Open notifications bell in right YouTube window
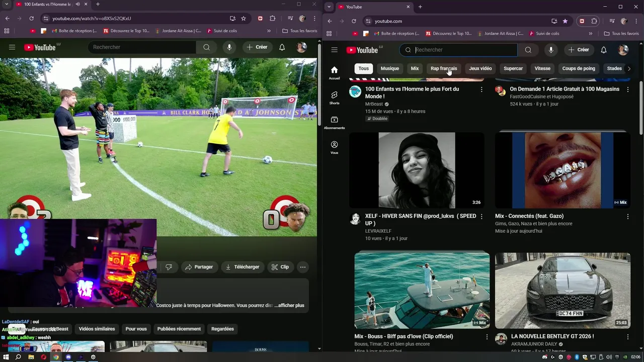 click(x=604, y=50)
